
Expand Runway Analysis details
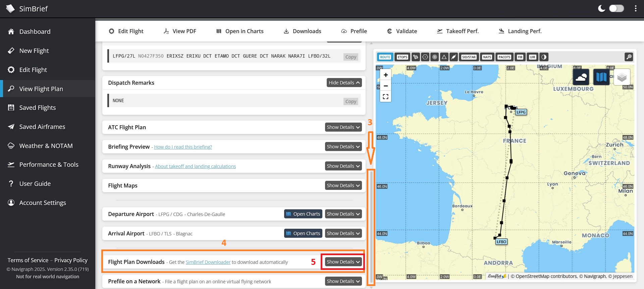[x=343, y=166]
